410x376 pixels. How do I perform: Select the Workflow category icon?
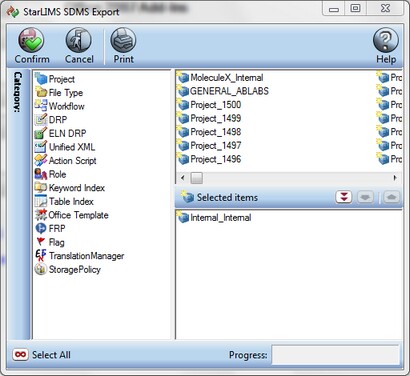click(x=41, y=106)
